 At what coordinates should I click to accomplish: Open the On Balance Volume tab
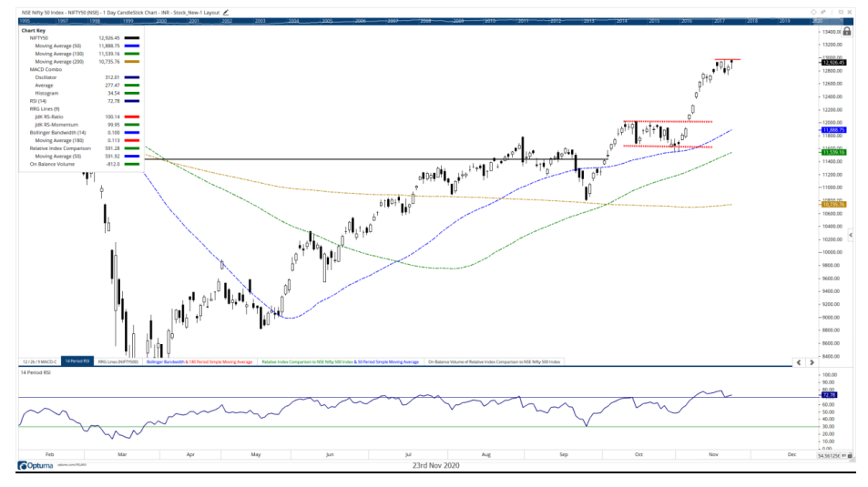[495, 361]
